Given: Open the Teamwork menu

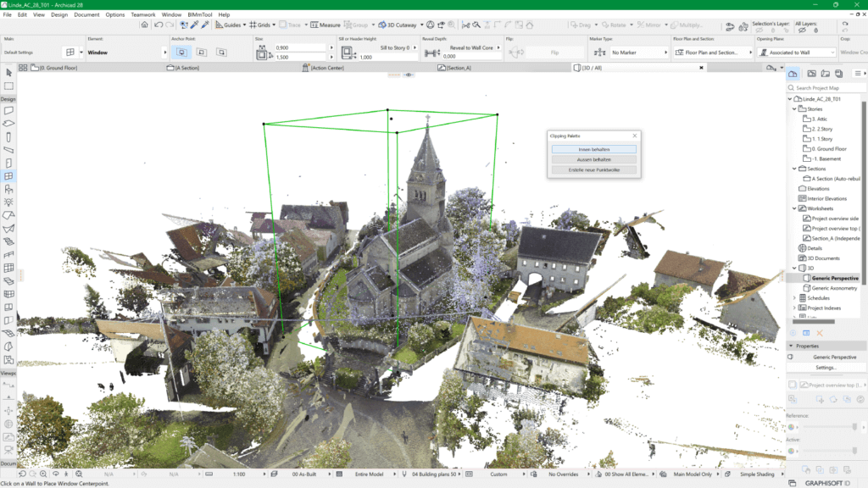Looking at the screenshot, I should pyautogui.click(x=142, y=14).
